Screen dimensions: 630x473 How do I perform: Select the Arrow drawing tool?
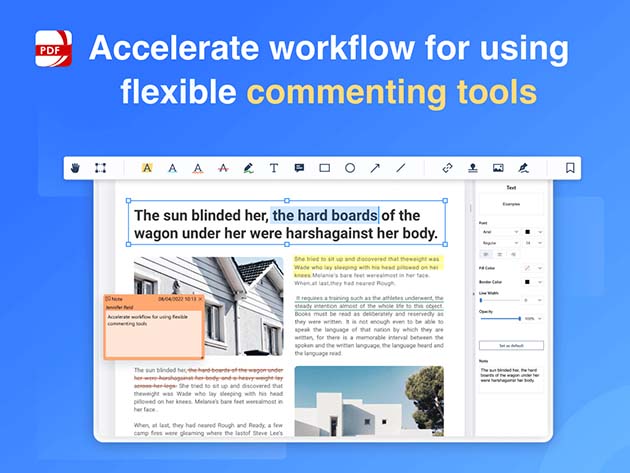pos(375,168)
